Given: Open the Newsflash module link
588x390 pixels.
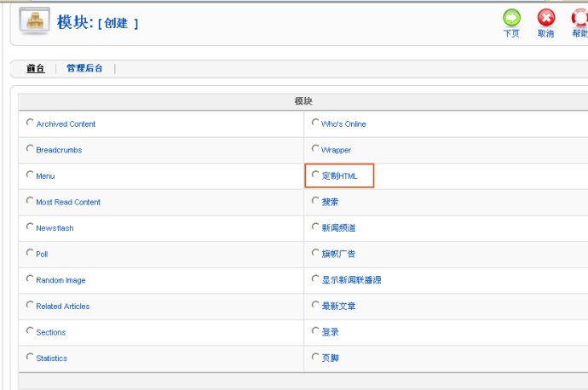Looking at the screenshot, I should pos(55,228).
